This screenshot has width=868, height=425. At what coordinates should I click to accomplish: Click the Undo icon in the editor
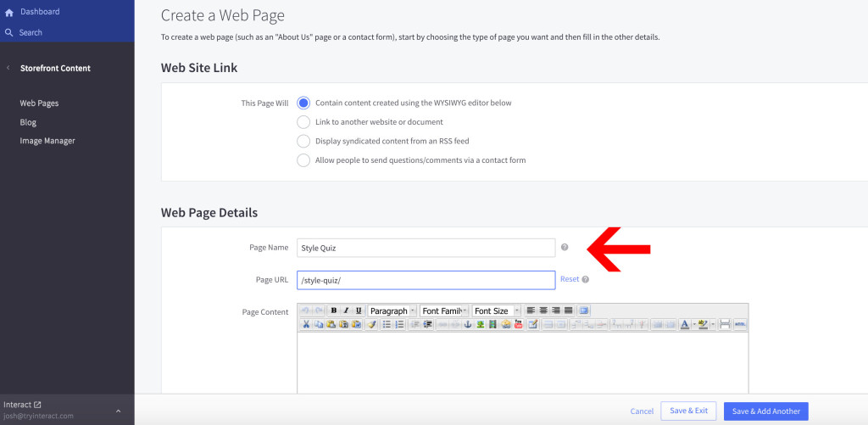coord(304,310)
